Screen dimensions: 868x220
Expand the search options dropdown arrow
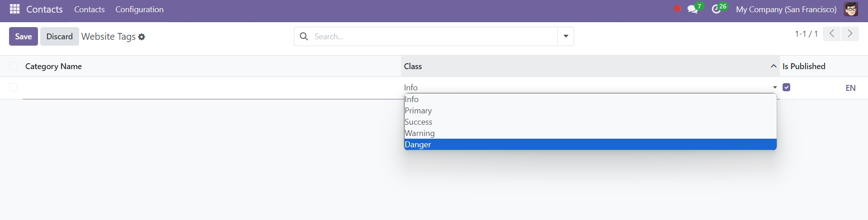[566, 36]
